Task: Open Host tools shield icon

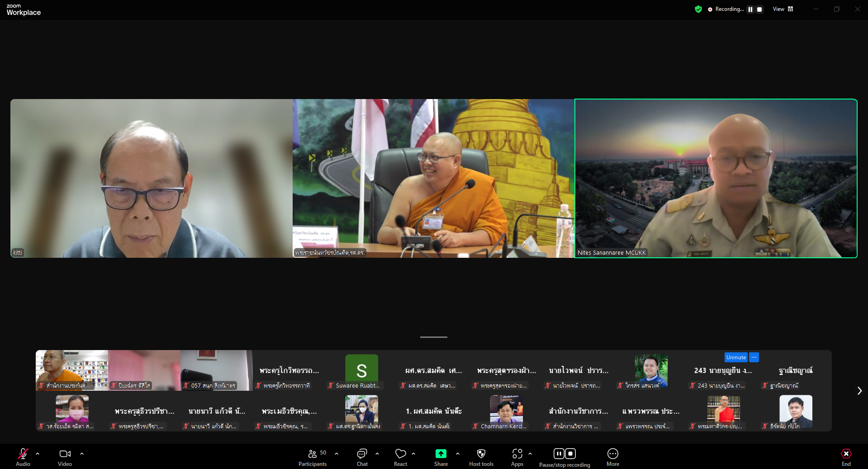Action: click(481, 454)
